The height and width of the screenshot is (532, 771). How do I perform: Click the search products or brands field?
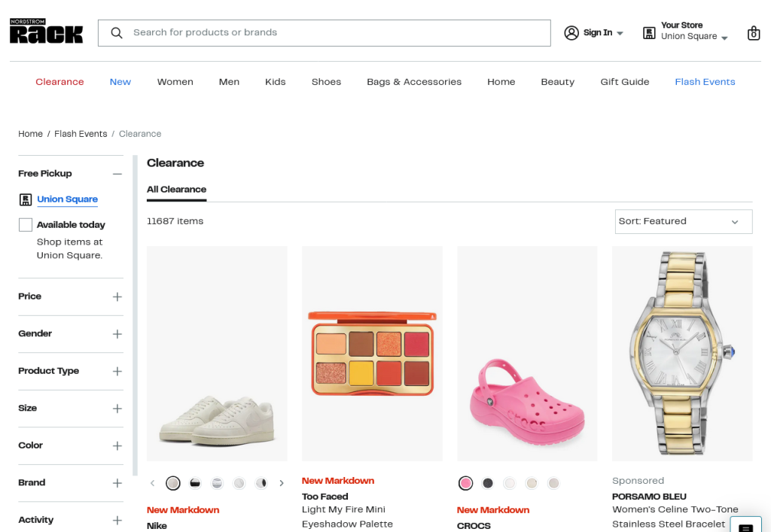tap(325, 33)
